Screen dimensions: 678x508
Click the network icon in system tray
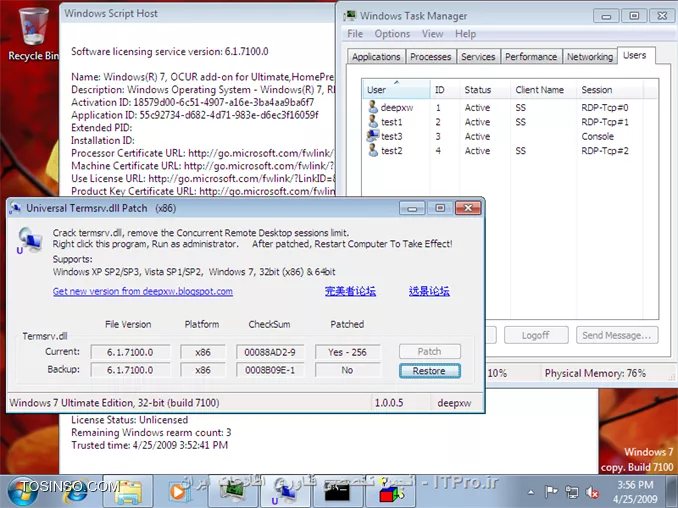[572, 492]
